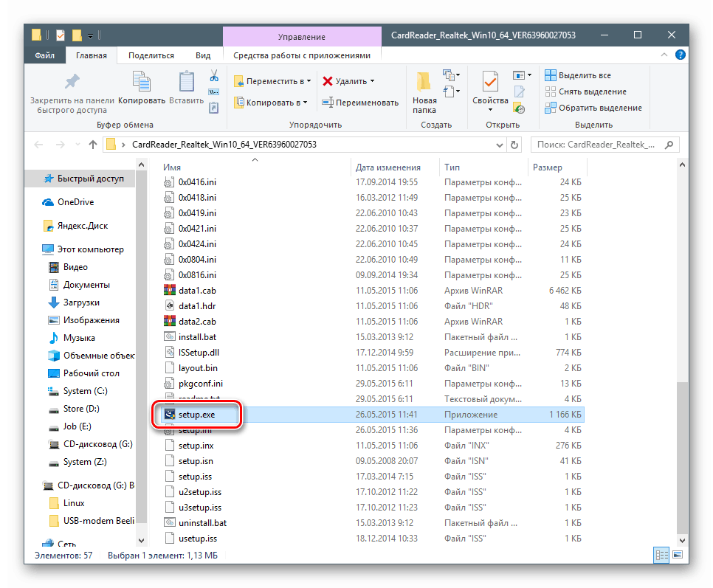713x588 pixels.
Task: Click Выделить все button
Action: (x=578, y=75)
